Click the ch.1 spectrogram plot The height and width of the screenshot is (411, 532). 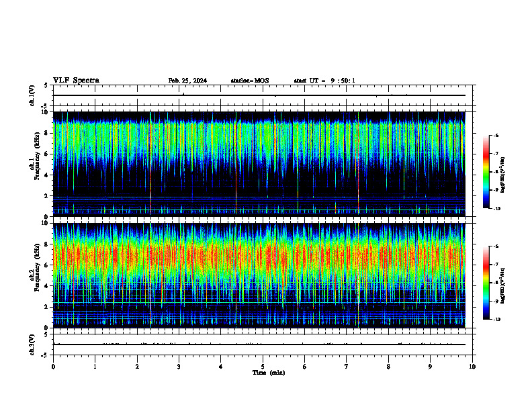click(x=259, y=164)
